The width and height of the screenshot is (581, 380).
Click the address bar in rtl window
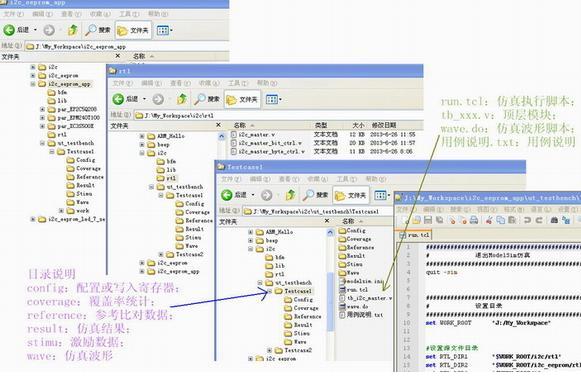(278, 116)
